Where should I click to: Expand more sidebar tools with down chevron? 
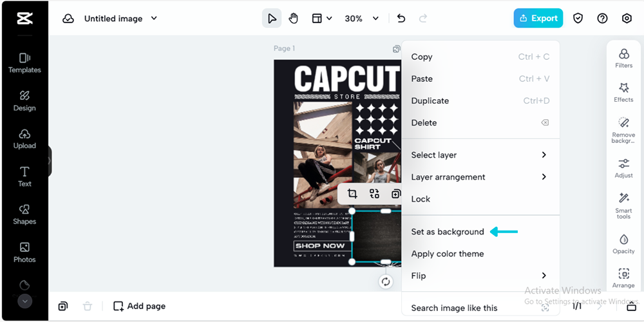[24, 301]
